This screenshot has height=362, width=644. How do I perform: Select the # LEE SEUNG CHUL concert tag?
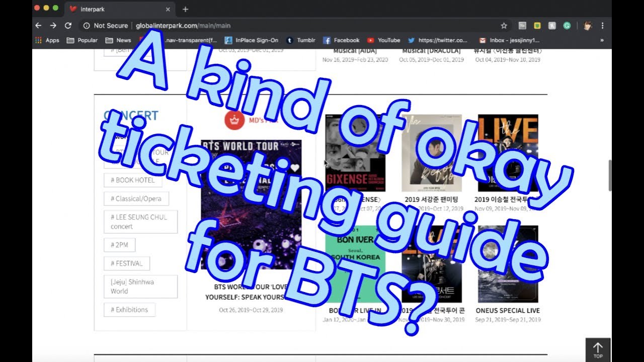(141, 222)
